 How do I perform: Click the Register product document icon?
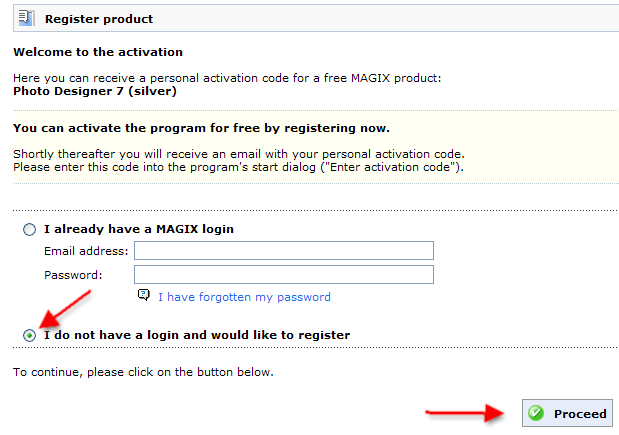point(26,18)
